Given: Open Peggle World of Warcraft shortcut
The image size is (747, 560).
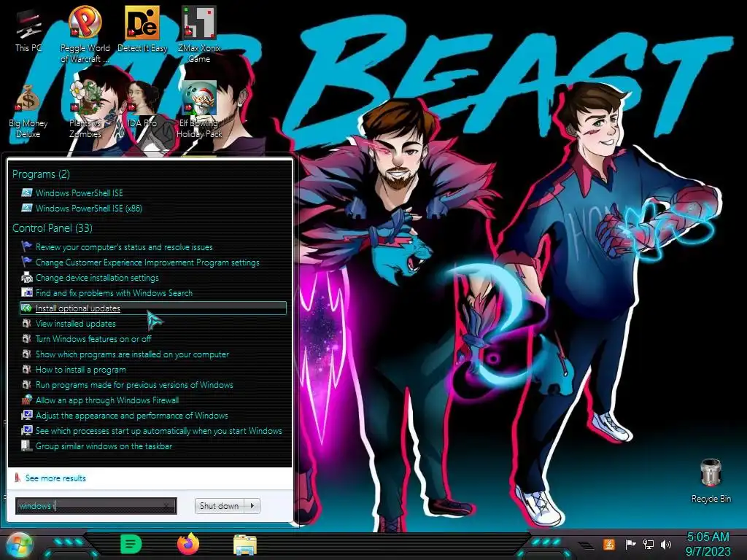Looking at the screenshot, I should [85, 34].
